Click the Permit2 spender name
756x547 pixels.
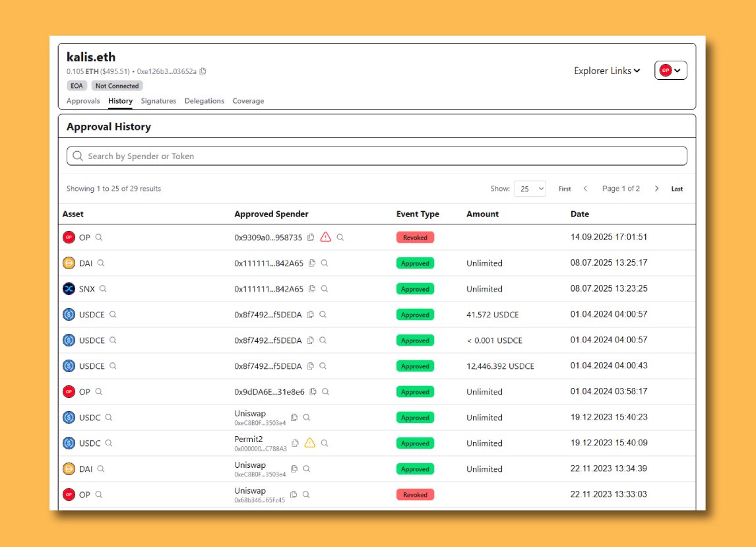pos(248,439)
